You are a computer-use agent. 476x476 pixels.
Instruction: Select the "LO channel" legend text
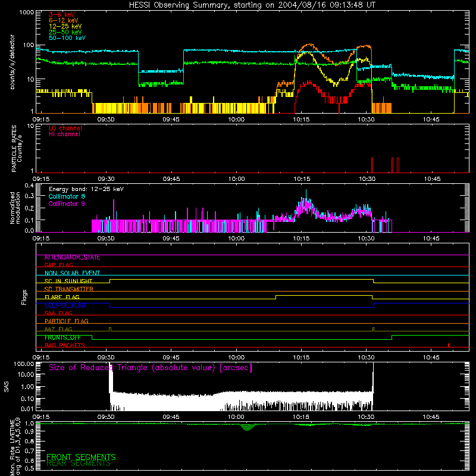65,128
